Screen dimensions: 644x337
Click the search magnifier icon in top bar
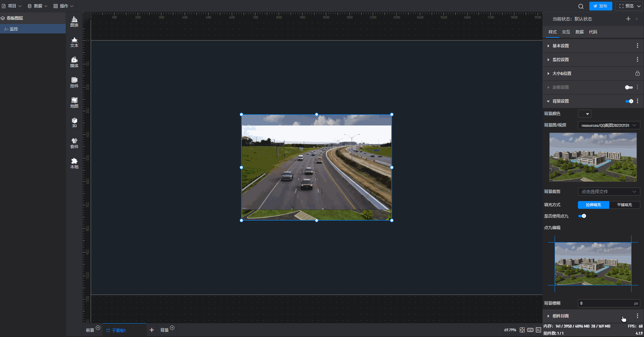(581, 6)
